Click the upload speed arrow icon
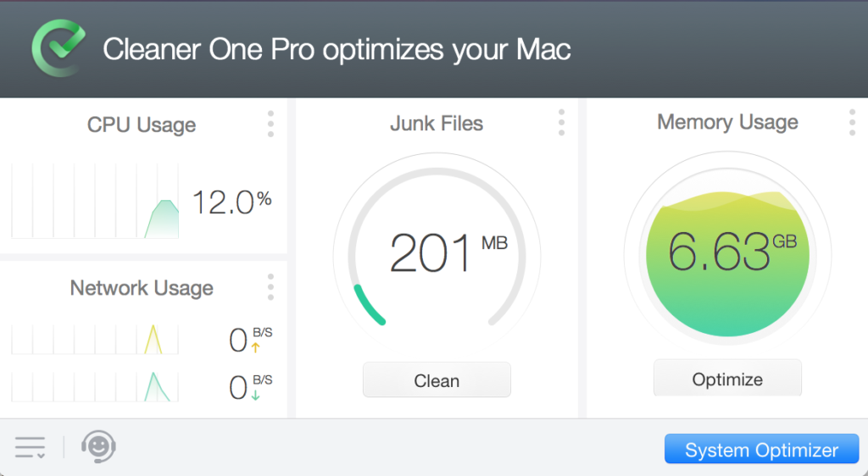Screen dimensions: 868x476 [255, 347]
